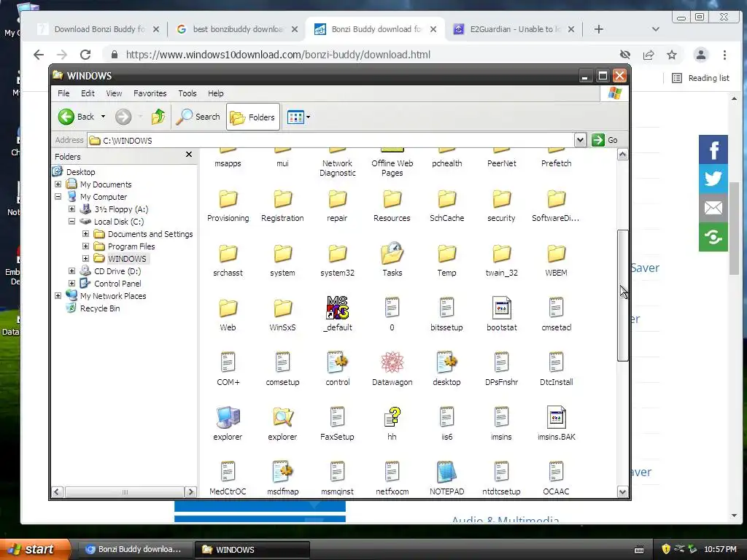Open the Tasks scheduled folder icon
Screen dimensions: 747x560
pyautogui.click(x=392, y=253)
